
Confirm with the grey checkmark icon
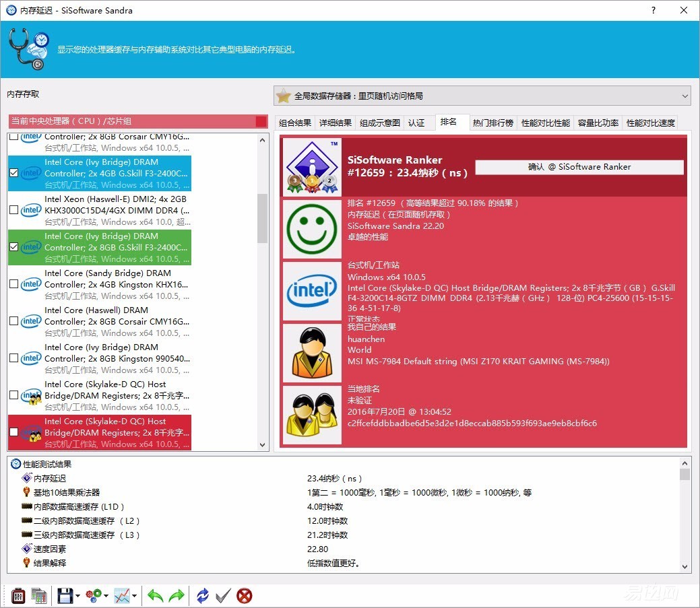[x=223, y=595]
